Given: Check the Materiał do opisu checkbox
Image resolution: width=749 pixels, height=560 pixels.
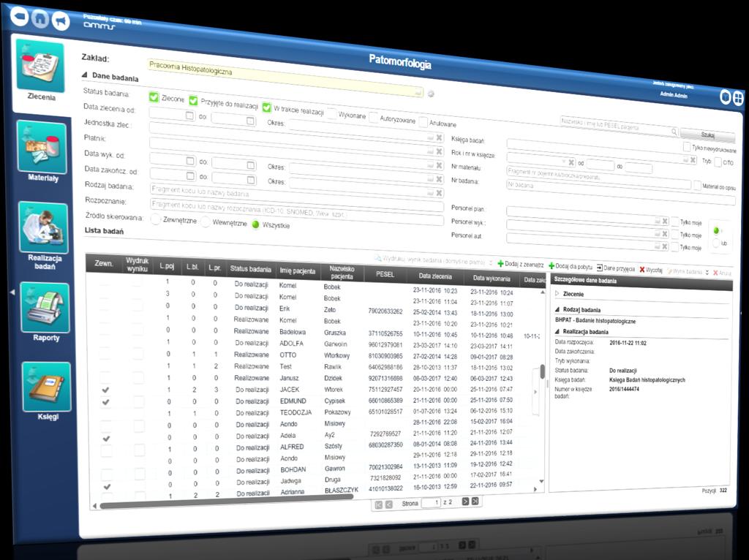Looking at the screenshot, I should click(x=697, y=185).
